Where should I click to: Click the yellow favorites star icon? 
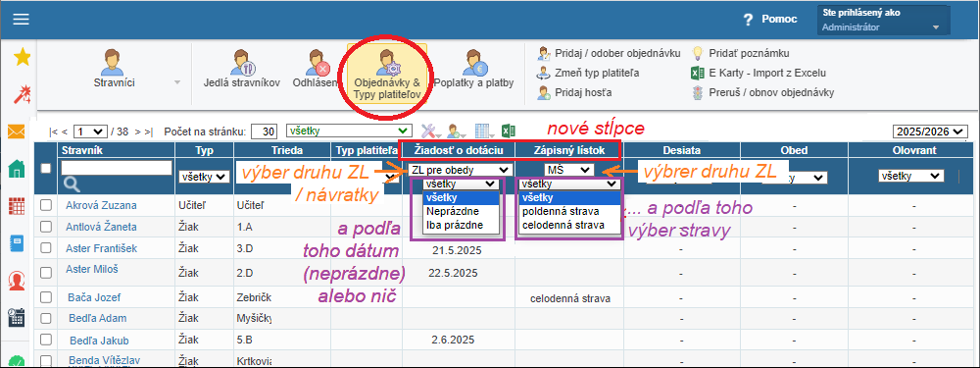pyautogui.click(x=22, y=58)
